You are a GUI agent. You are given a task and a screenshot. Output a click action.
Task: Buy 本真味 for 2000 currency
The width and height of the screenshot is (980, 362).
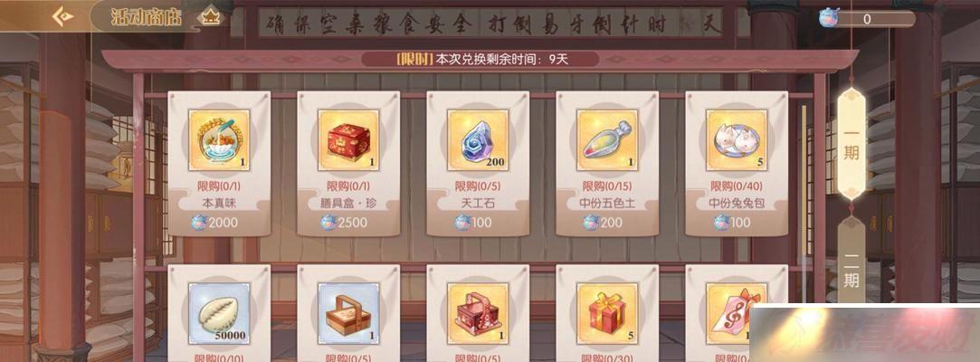coord(214,223)
